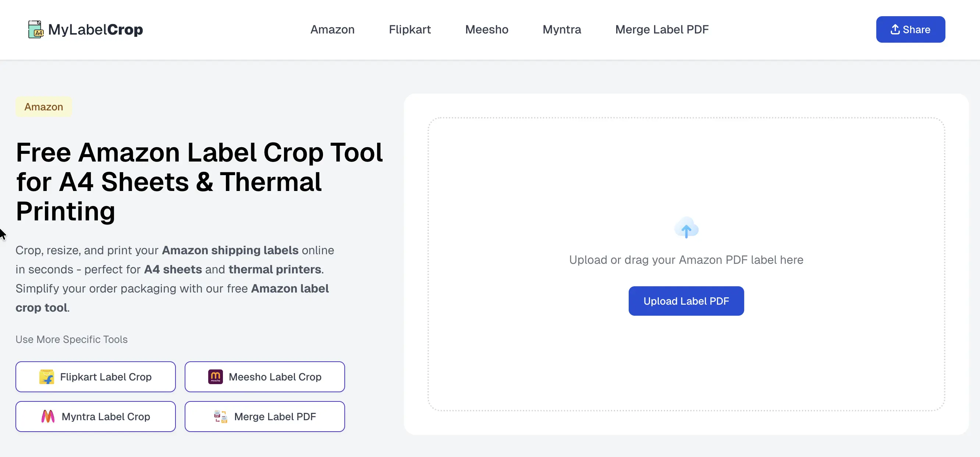Click the cloud upload icon in dropzone
This screenshot has width=980, height=457.
(x=686, y=228)
